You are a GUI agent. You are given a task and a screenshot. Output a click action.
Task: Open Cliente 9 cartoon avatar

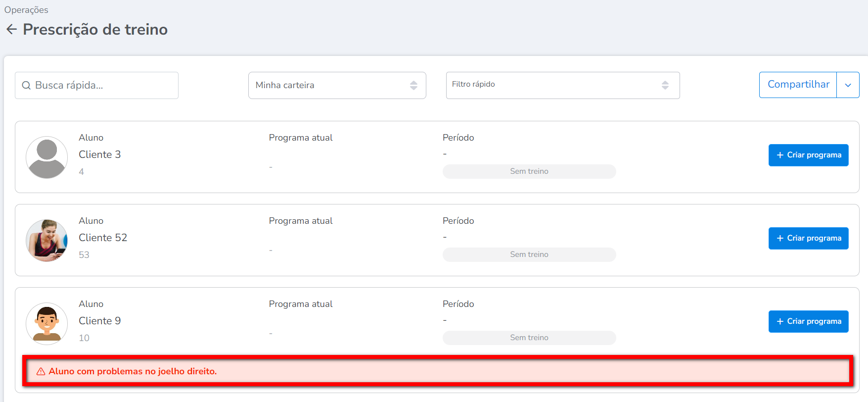[47, 324]
